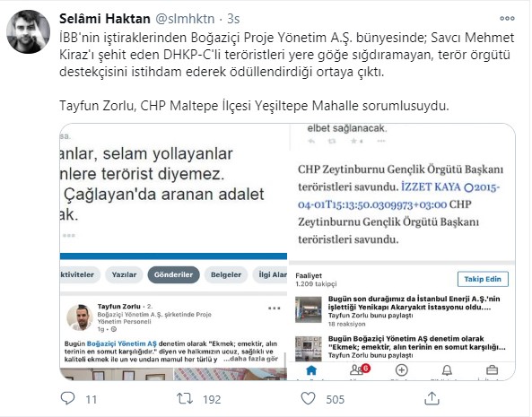The width and height of the screenshot is (532, 417).
Task: Expand the '...daha fazla gör' text
Action: 250,359
